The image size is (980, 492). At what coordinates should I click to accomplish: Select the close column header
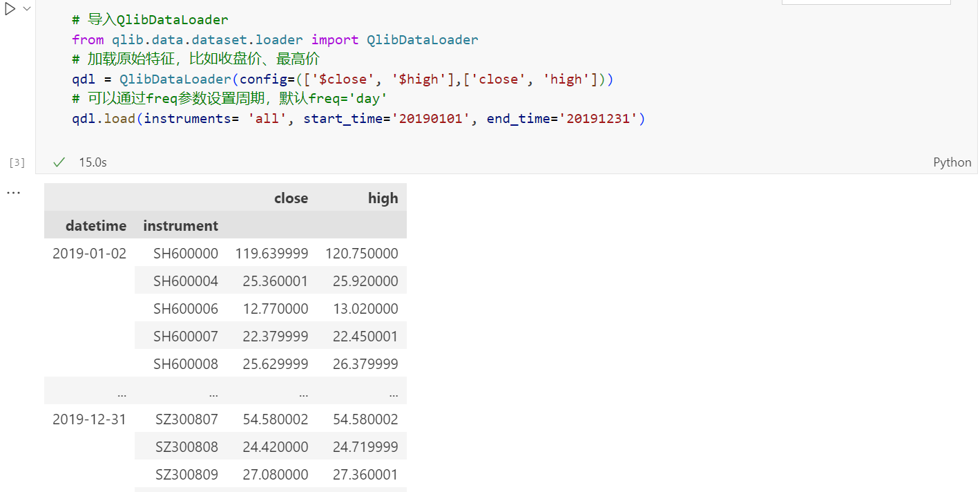click(x=291, y=198)
